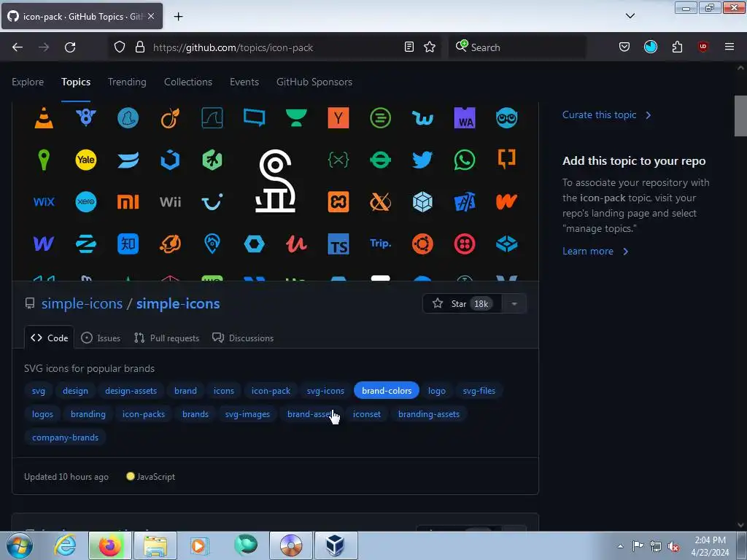747x560 pixels.
Task: Bookmark this page with the star icon
Action: point(430,47)
